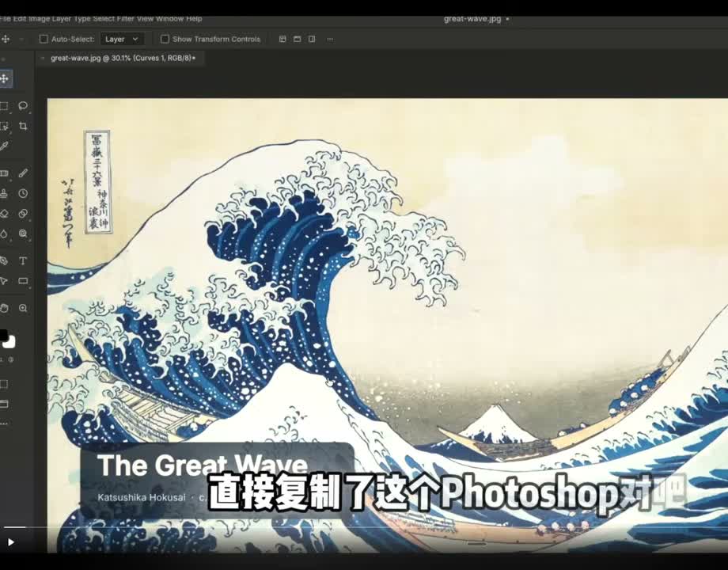Viewport: 728px width, 570px height.
Task: Select the Eraser tool
Action: pos(4,214)
